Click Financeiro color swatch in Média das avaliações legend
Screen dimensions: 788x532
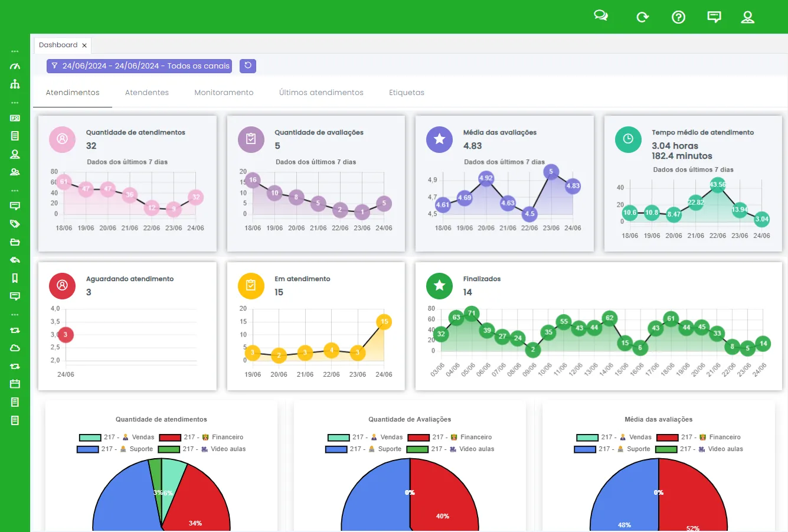[668, 438]
